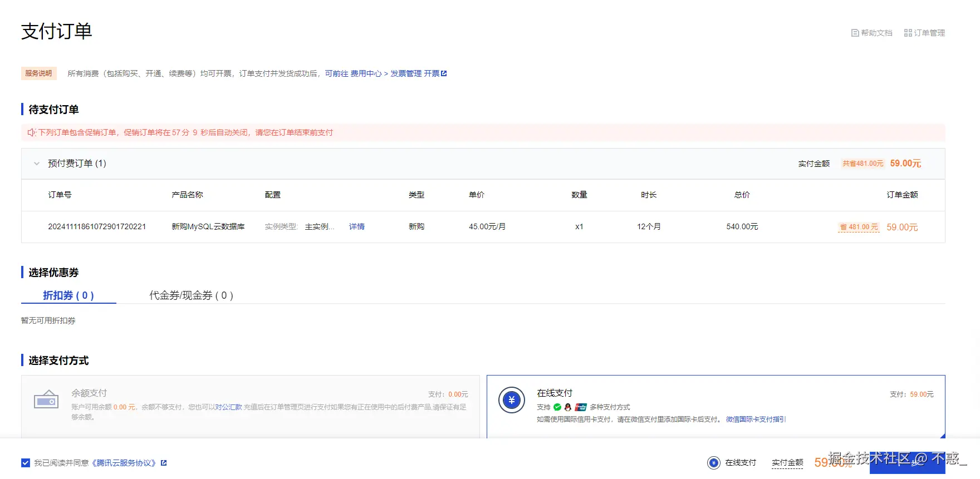Click the 帮助文档 document icon
The image size is (980, 479).
(x=855, y=33)
